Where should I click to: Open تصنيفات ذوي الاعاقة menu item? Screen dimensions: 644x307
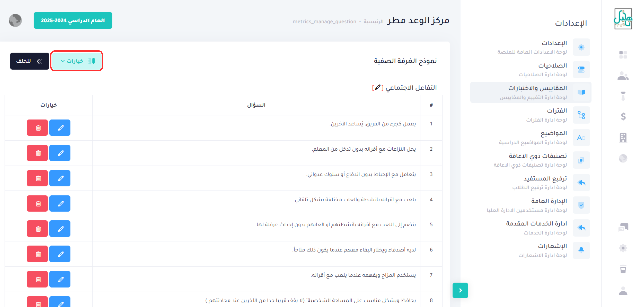(531, 160)
